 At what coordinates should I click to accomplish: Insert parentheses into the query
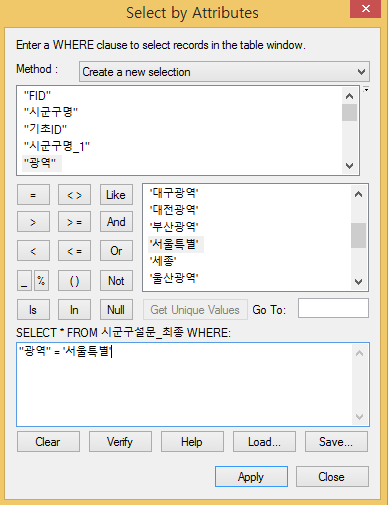74,281
